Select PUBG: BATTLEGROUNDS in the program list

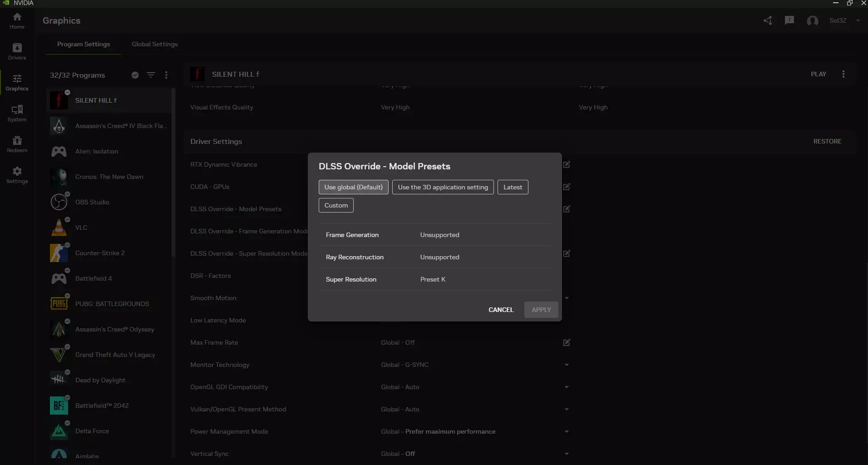(x=109, y=304)
